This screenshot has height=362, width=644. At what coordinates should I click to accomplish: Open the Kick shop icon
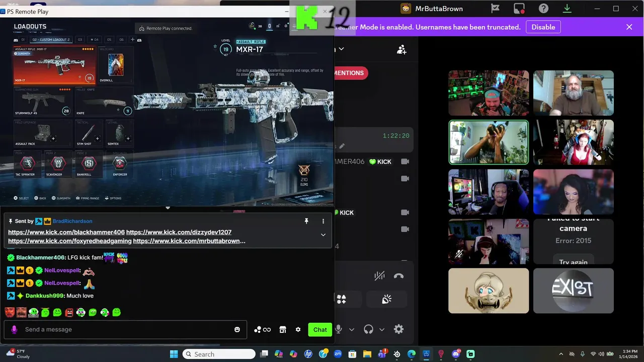coord(283,330)
